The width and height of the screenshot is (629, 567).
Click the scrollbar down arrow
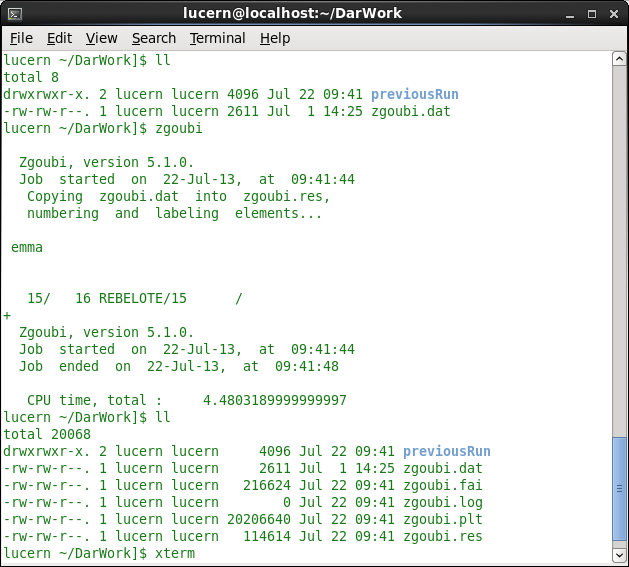pos(619,553)
